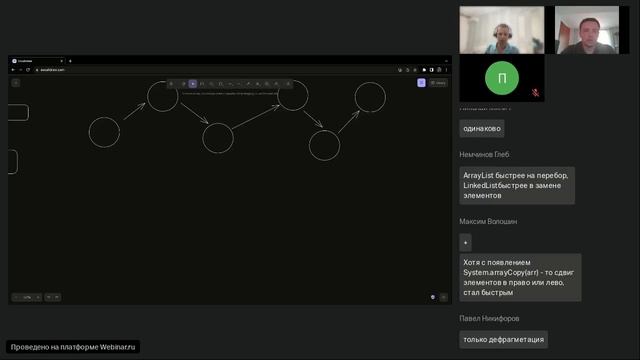This screenshot has width=640, height=360.
Task: Select the Text tool
Action: [x=258, y=84]
